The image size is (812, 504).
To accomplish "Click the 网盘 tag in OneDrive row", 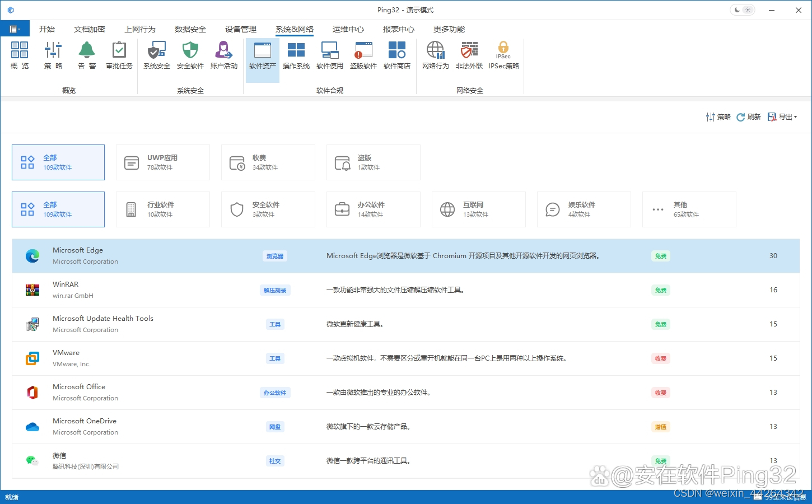I will 275,427.
